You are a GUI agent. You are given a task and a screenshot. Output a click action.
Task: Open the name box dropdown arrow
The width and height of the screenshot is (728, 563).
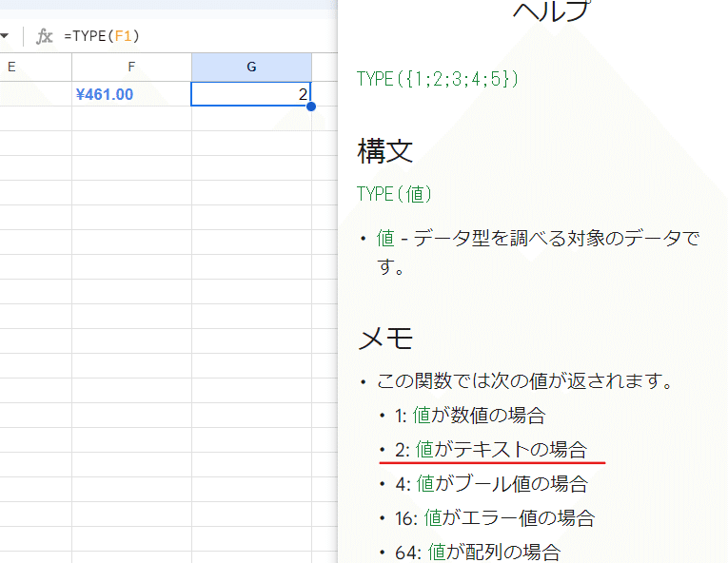[4, 36]
